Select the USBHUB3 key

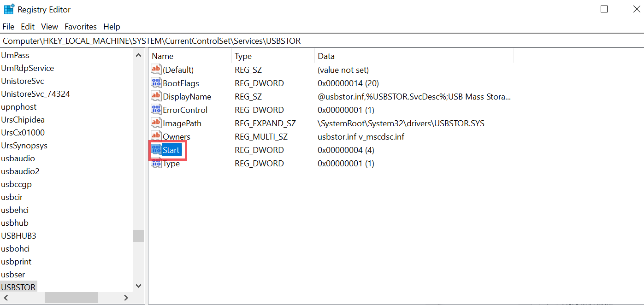pos(18,236)
